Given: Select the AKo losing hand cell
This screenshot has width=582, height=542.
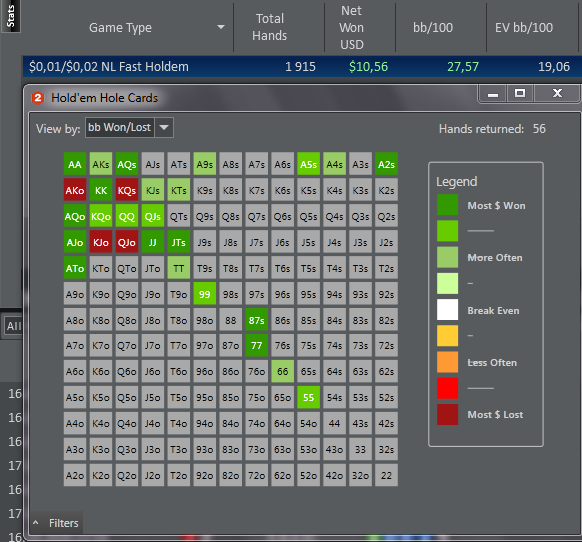Looking at the screenshot, I should coord(75,190).
